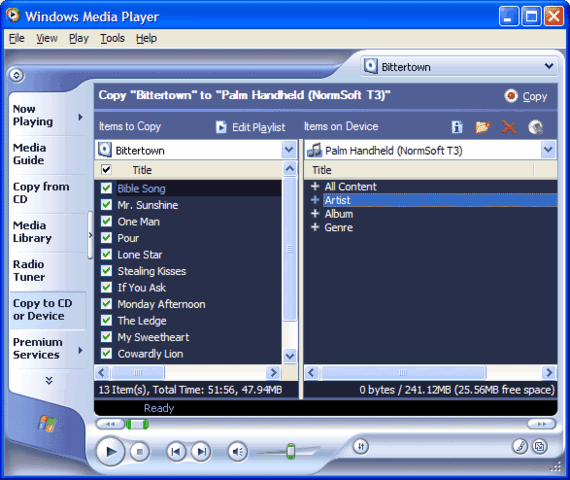
Task: Click the disc icon in top playlist selector
Action: [370, 67]
